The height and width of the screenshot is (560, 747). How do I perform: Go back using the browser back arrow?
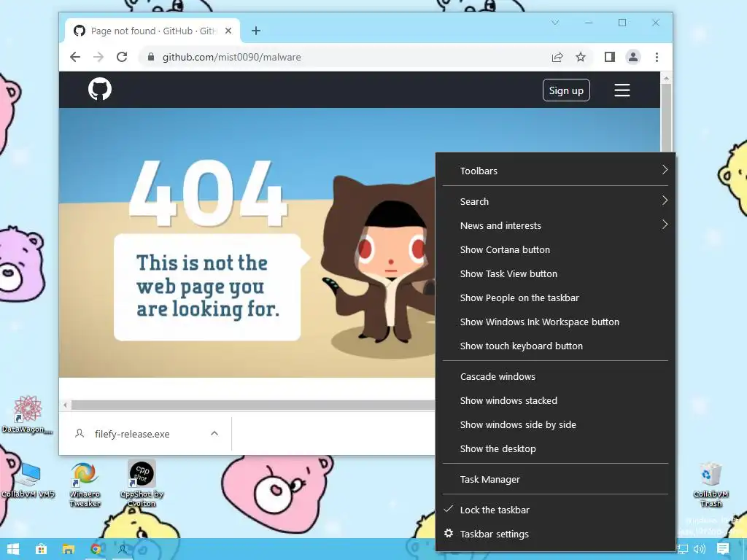(x=75, y=57)
